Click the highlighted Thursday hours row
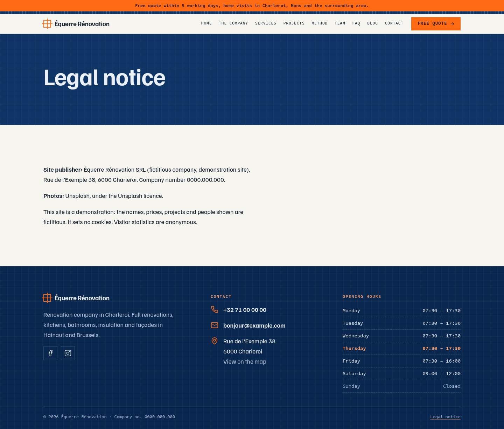504x429 pixels. 401,348
